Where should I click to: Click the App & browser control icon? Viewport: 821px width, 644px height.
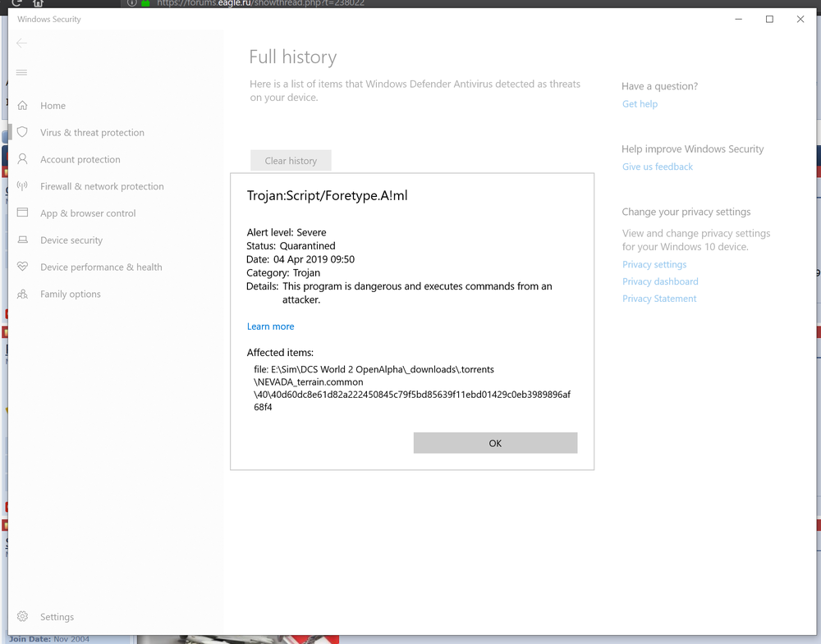(22, 213)
